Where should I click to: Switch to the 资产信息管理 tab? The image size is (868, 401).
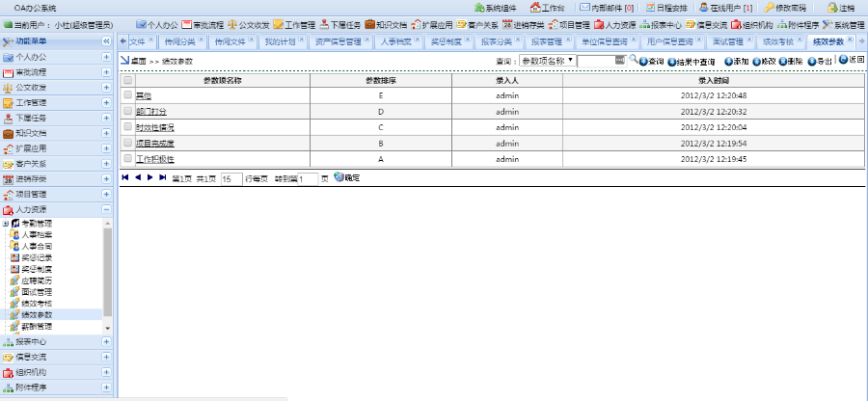(338, 42)
